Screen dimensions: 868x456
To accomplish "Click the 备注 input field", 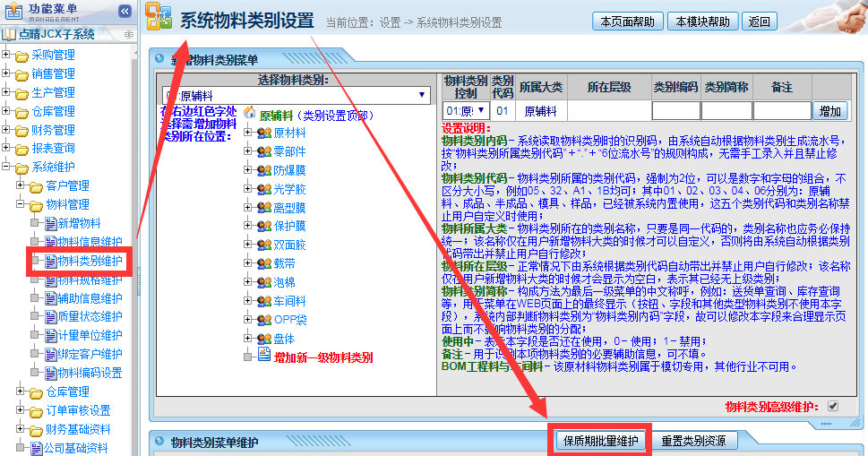I will click(782, 111).
